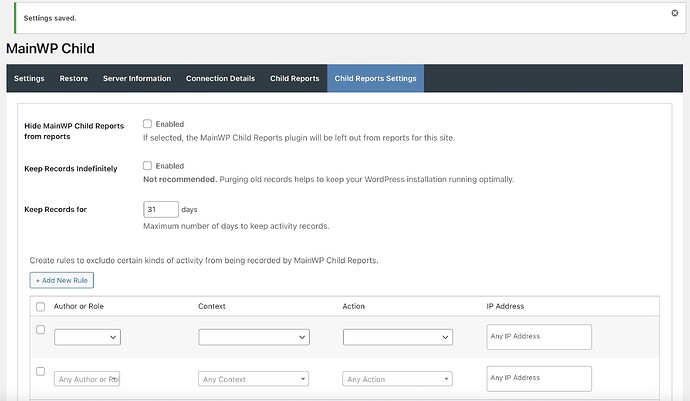The width and height of the screenshot is (690, 401).
Task: Enable Keep Records Indefinitely checkbox
Action: click(x=147, y=166)
